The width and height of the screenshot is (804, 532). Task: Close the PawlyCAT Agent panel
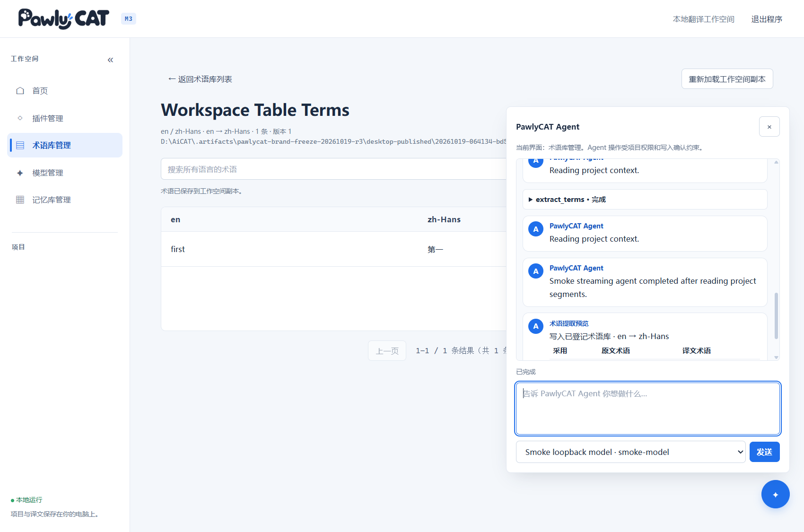click(x=769, y=127)
